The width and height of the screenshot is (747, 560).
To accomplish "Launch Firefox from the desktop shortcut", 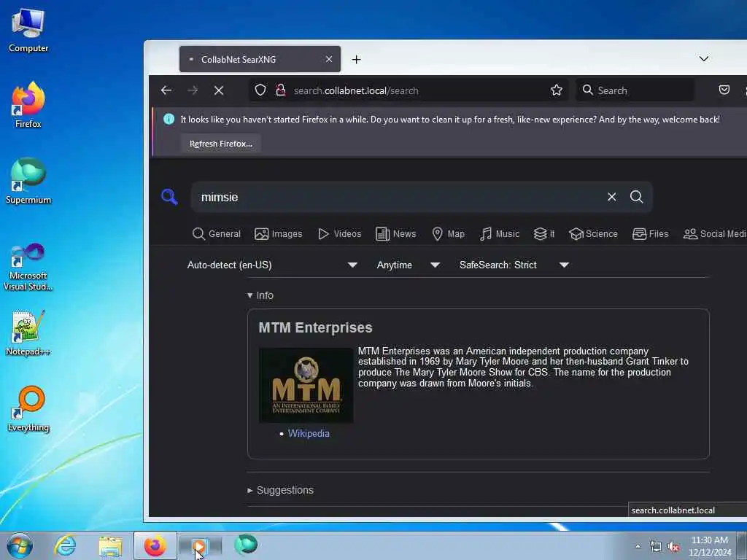I will [x=28, y=105].
